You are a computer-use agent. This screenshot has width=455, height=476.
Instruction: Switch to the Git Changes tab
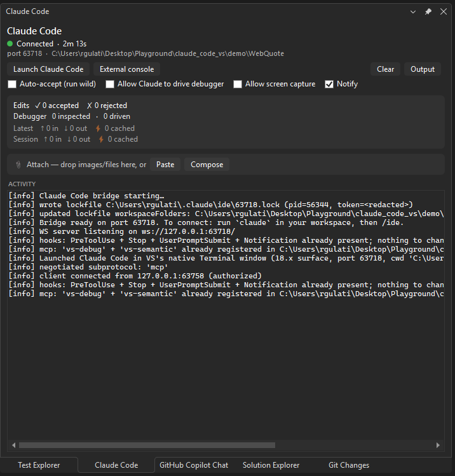pyautogui.click(x=349, y=465)
